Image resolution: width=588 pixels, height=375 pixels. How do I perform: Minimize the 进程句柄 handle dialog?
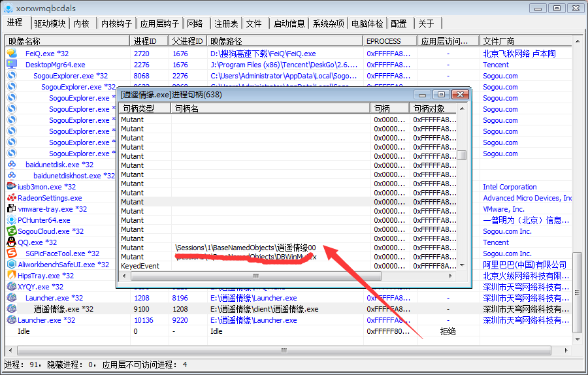tap(422, 95)
